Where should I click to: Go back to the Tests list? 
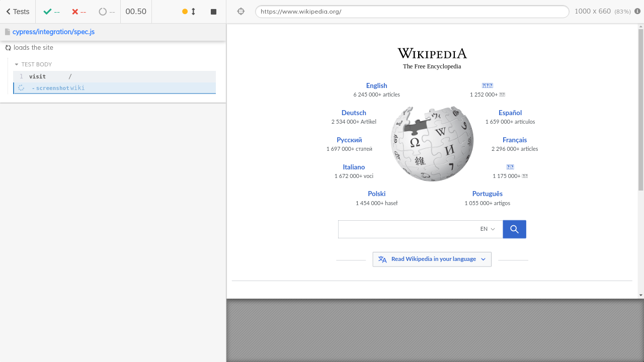pyautogui.click(x=18, y=12)
